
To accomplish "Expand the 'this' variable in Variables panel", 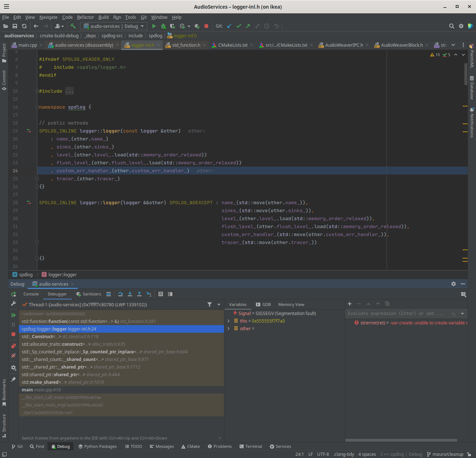I will (x=228, y=321).
